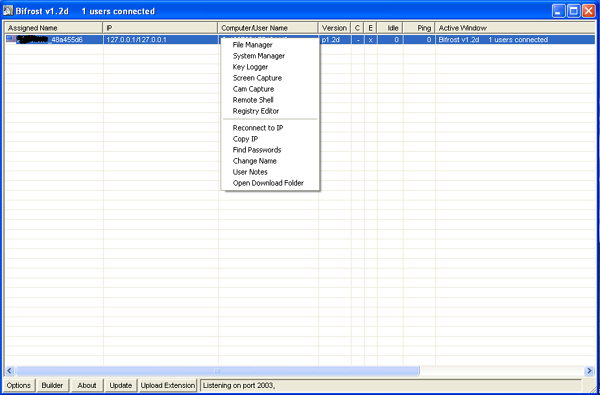This screenshot has height=395, width=600.
Task: Open Registry Editor menu entry
Action: [270, 111]
